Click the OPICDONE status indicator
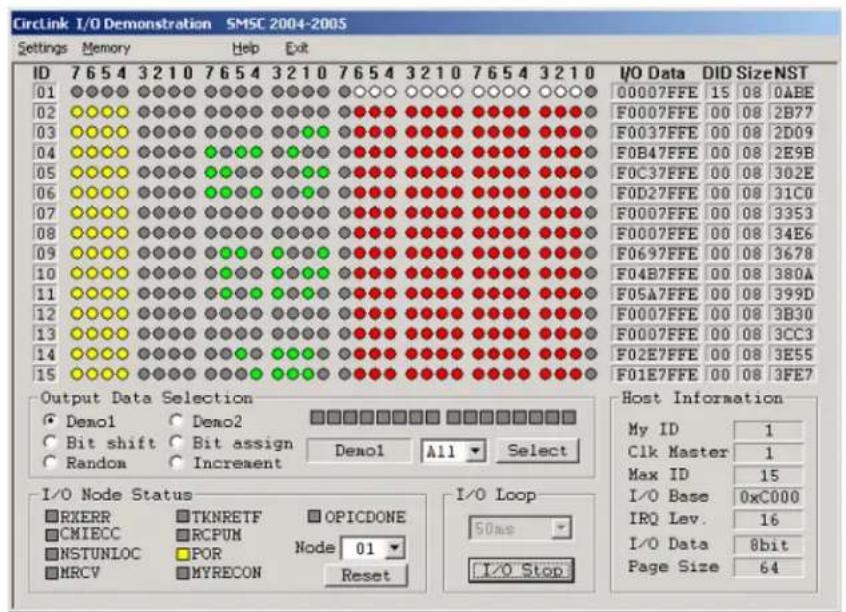 [314, 516]
